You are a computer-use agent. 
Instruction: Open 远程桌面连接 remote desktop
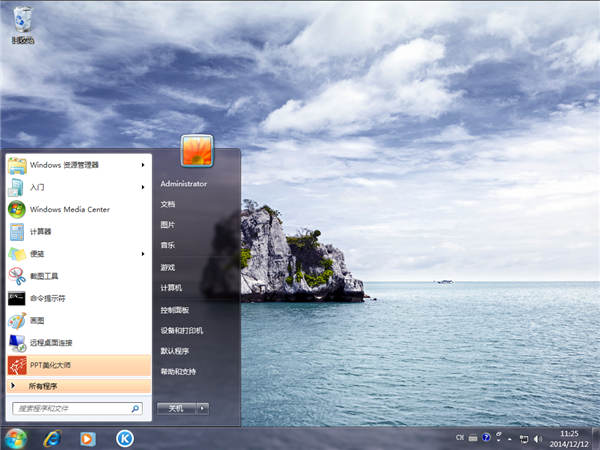point(78,342)
